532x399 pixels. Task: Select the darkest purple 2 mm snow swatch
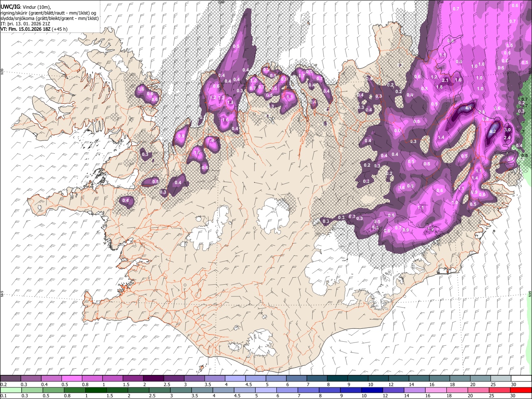coord(153,379)
